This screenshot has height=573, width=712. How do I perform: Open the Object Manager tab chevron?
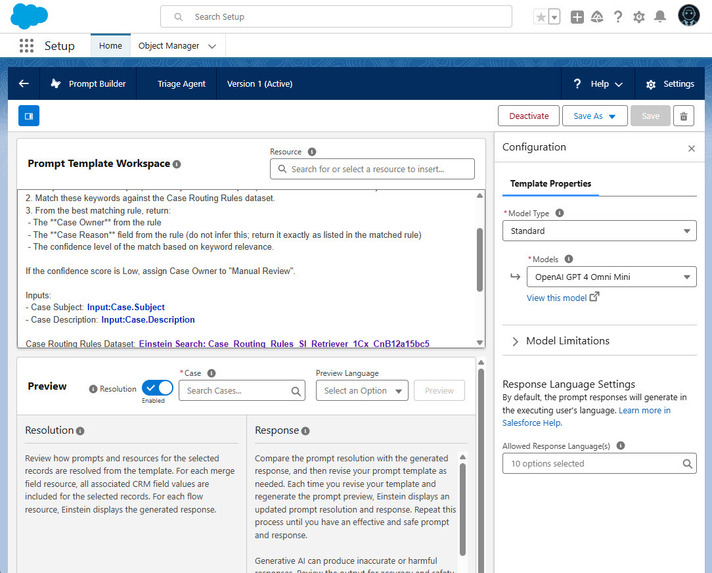click(212, 46)
